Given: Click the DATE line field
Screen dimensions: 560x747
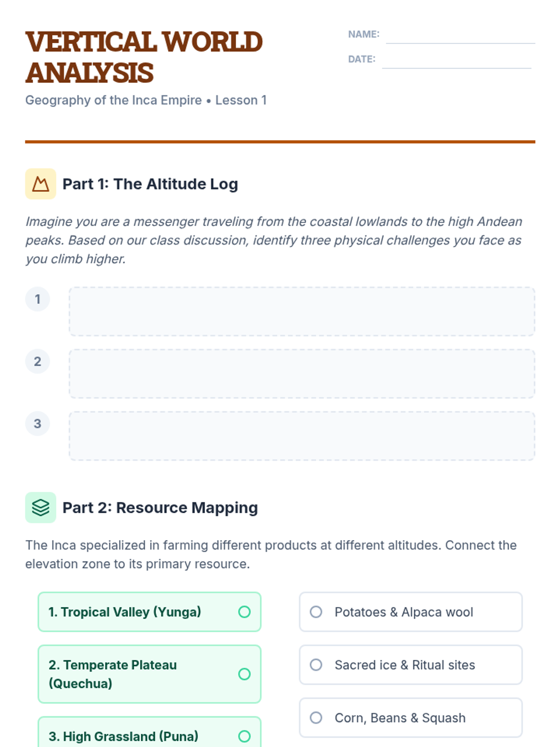Looking at the screenshot, I should coord(456,60).
